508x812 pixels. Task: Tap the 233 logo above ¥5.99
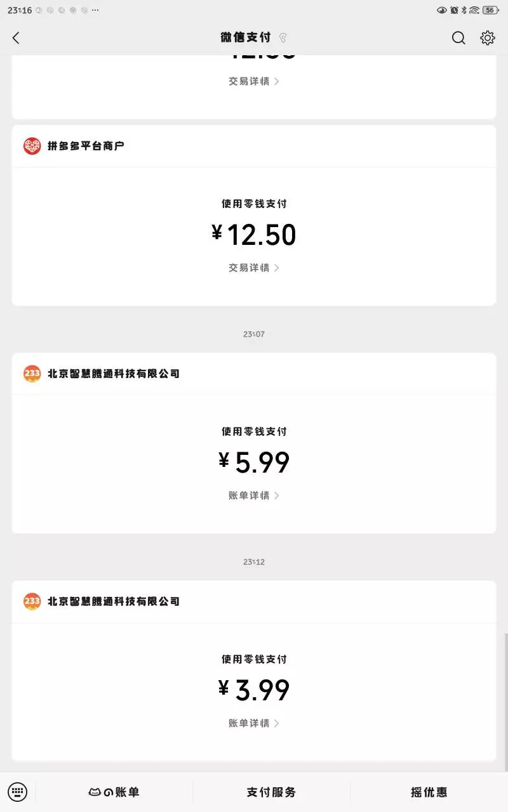32,374
